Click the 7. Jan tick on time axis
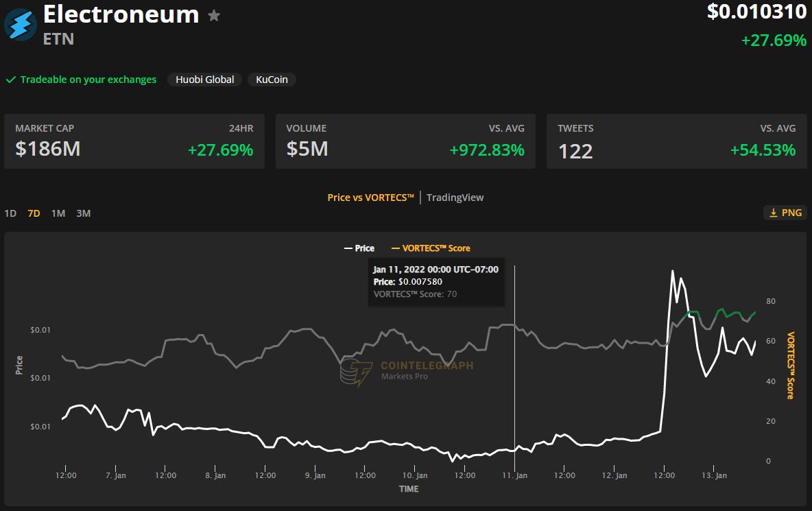The height and width of the screenshot is (511, 812). 115,475
